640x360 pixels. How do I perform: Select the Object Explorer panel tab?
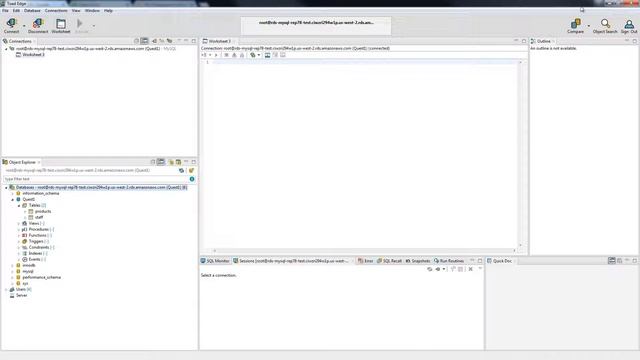point(22,162)
